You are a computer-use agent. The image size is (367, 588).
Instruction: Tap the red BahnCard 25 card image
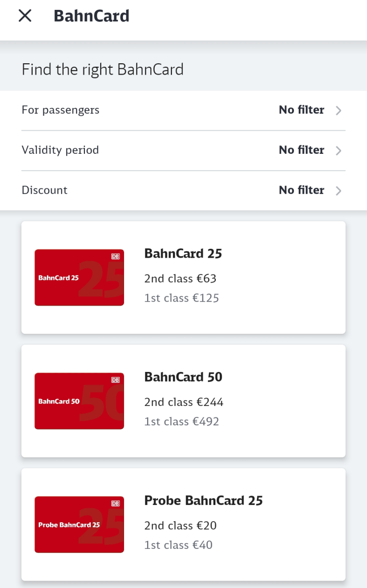point(80,277)
